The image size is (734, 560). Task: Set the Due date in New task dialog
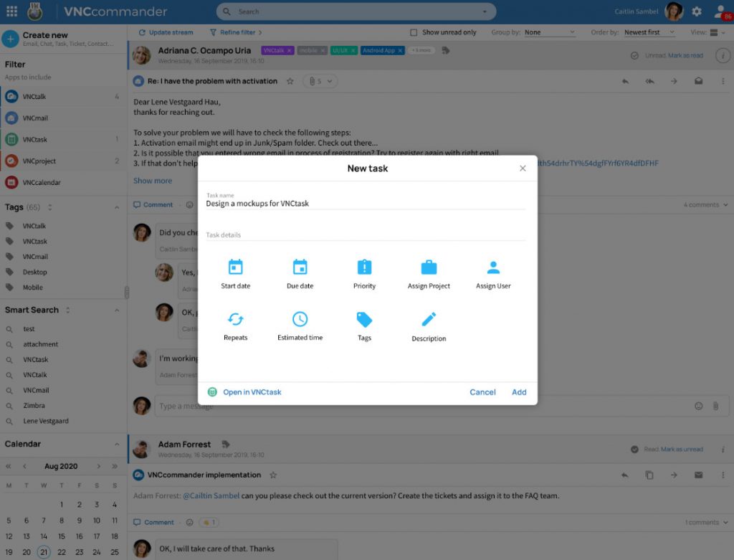pyautogui.click(x=300, y=273)
